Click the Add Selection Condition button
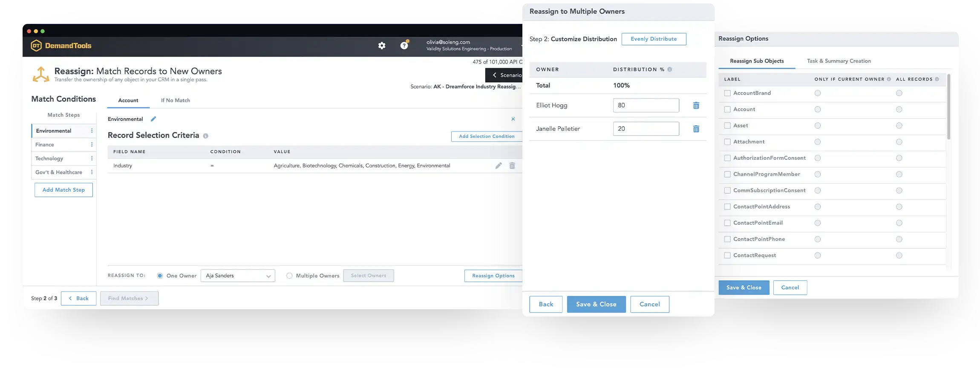 (x=487, y=136)
